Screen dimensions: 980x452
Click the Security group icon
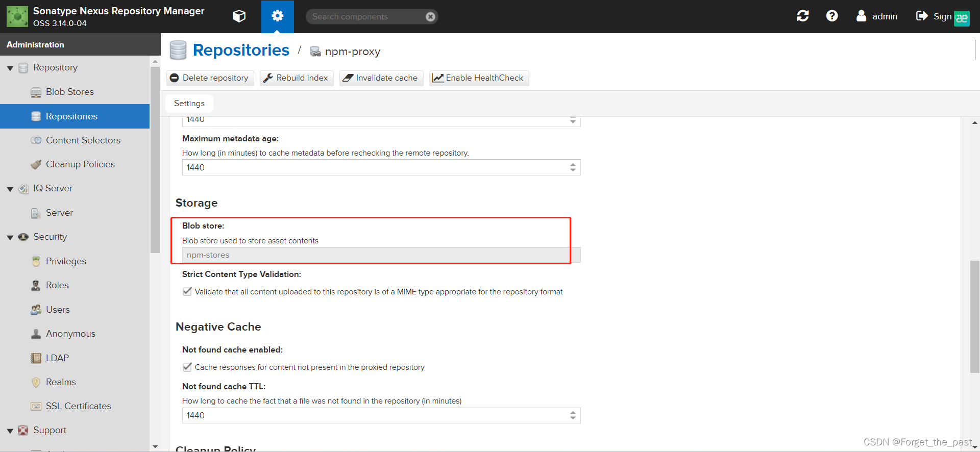23,237
